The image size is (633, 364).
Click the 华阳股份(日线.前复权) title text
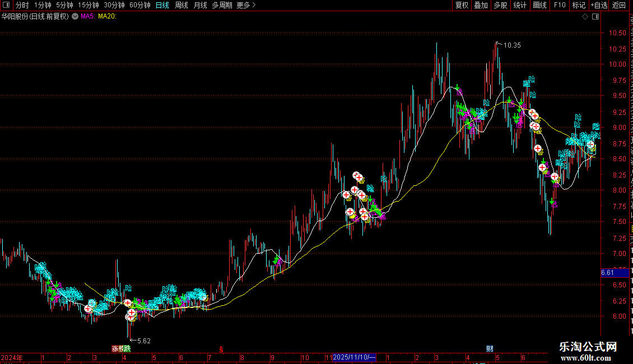[35, 17]
